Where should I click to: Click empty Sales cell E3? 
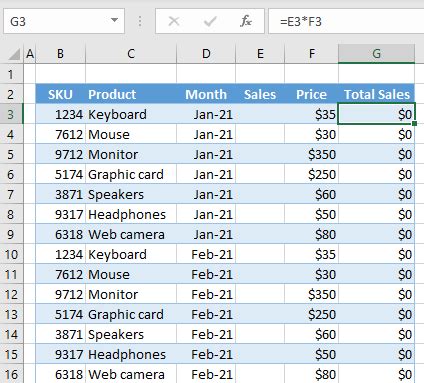260,114
